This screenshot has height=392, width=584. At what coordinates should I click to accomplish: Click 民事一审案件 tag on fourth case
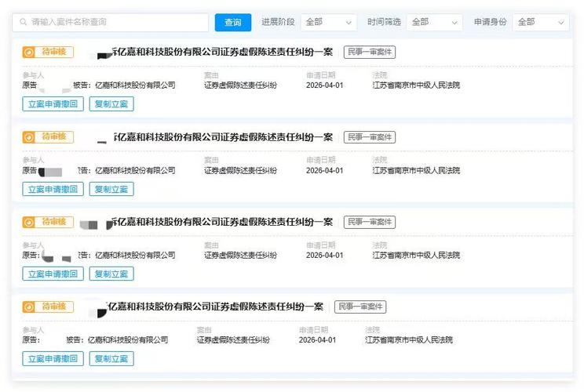click(x=360, y=307)
